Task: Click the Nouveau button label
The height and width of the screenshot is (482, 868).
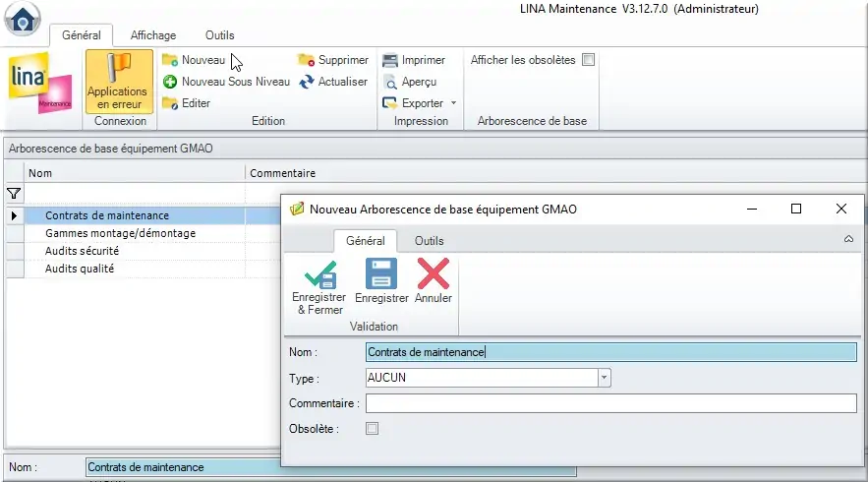Action: 203,60
